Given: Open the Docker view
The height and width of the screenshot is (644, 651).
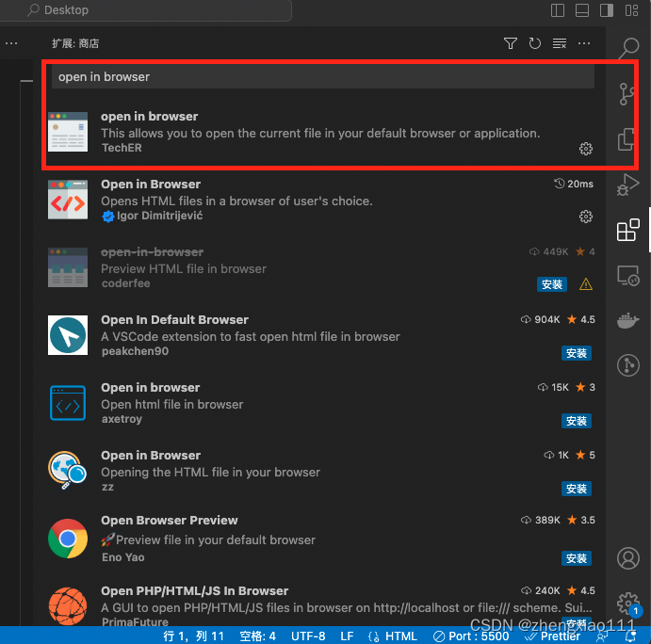Looking at the screenshot, I should [x=628, y=320].
